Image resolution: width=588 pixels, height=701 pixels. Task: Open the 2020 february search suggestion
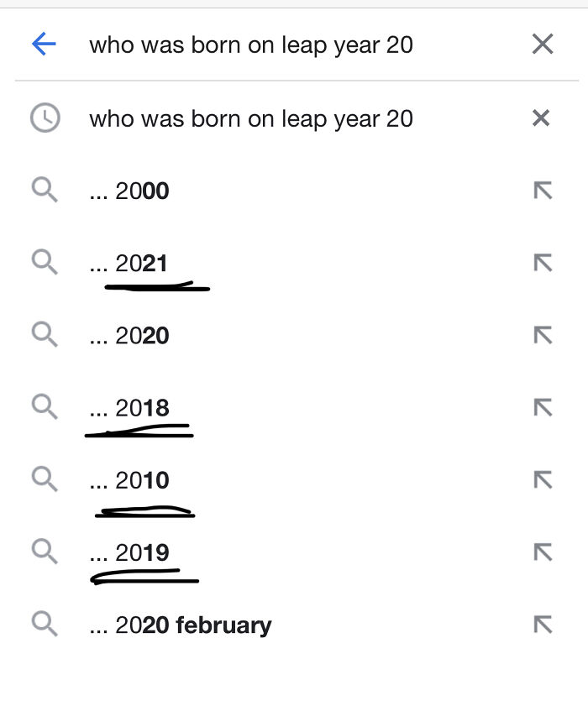[x=181, y=625]
